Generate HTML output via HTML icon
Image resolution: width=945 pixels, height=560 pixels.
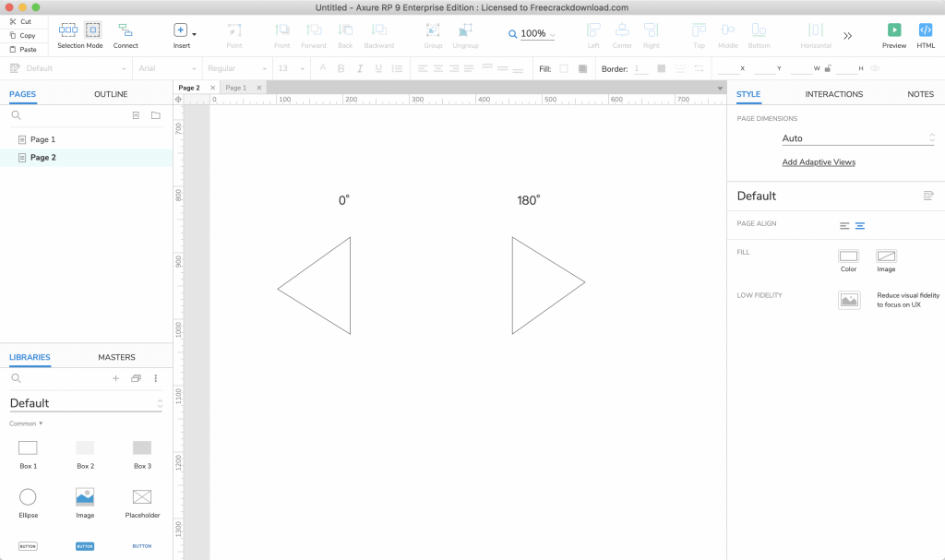click(926, 30)
